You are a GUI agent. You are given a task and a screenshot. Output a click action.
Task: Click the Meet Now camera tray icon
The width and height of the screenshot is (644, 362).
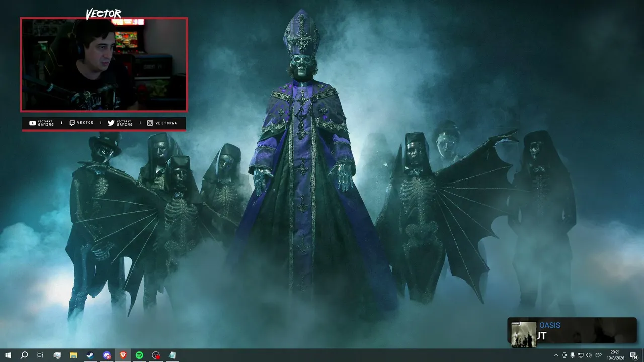tap(565, 355)
